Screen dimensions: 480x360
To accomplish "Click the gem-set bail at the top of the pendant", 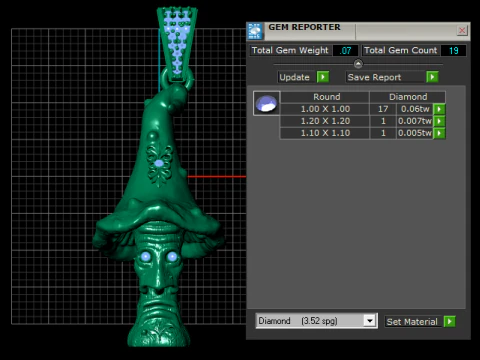I will point(177,43).
